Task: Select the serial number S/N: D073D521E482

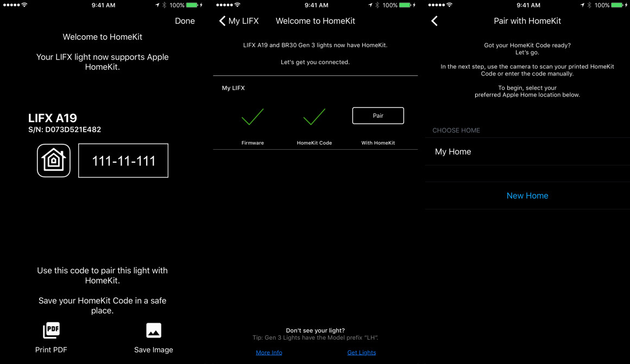Action: pos(64,130)
